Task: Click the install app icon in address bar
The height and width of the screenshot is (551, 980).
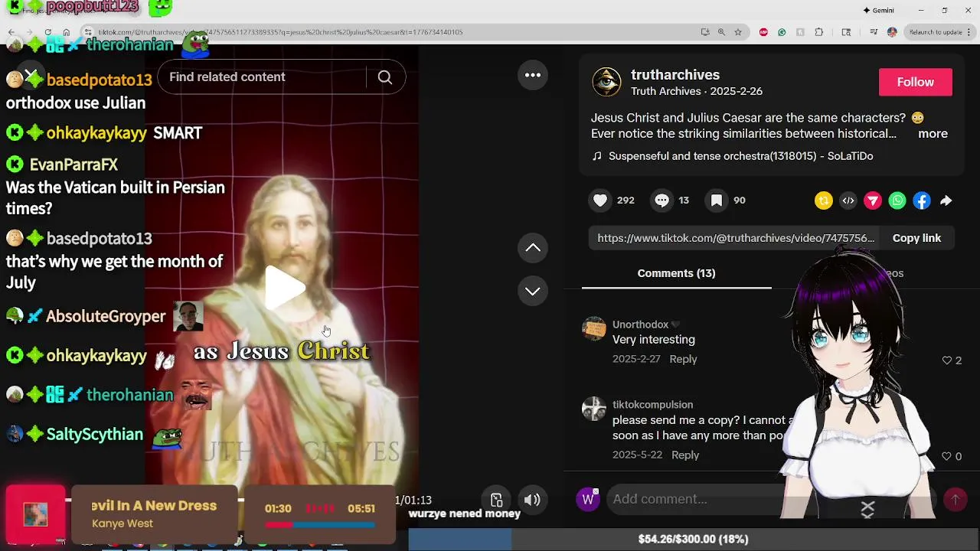Action: pyautogui.click(x=704, y=32)
